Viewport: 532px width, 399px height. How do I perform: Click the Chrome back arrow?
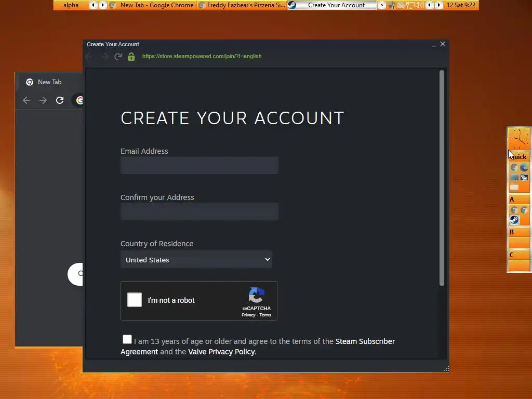(x=26, y=100)
